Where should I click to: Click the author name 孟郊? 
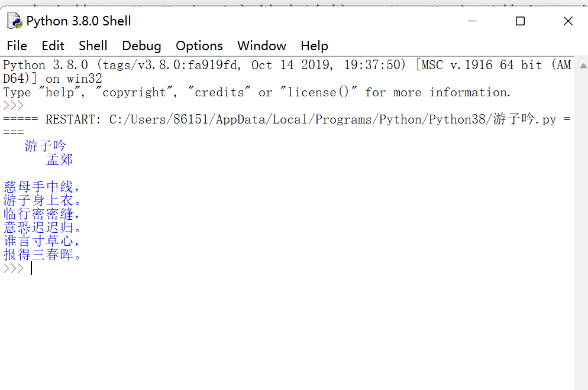click(x=60, y=160)
